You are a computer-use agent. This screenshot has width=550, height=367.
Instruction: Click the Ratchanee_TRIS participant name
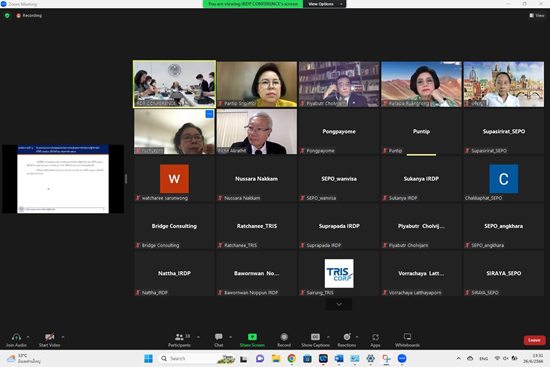257,226
